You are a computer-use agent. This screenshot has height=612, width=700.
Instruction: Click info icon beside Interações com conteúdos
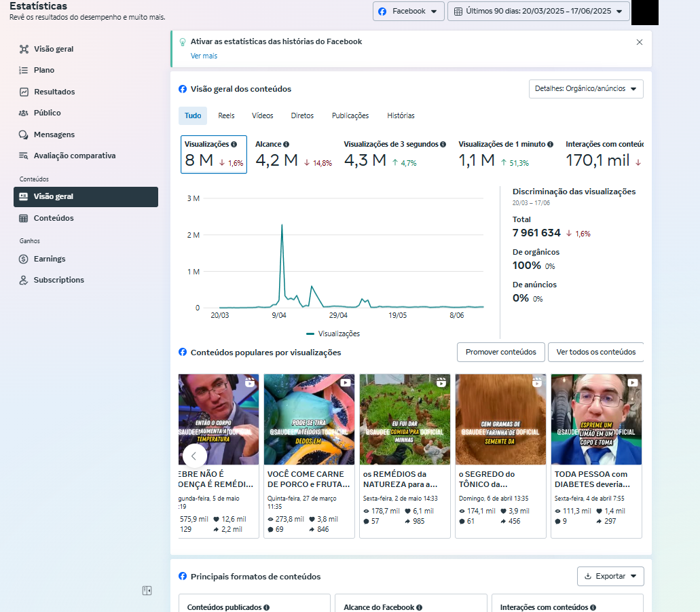[593, 607]
